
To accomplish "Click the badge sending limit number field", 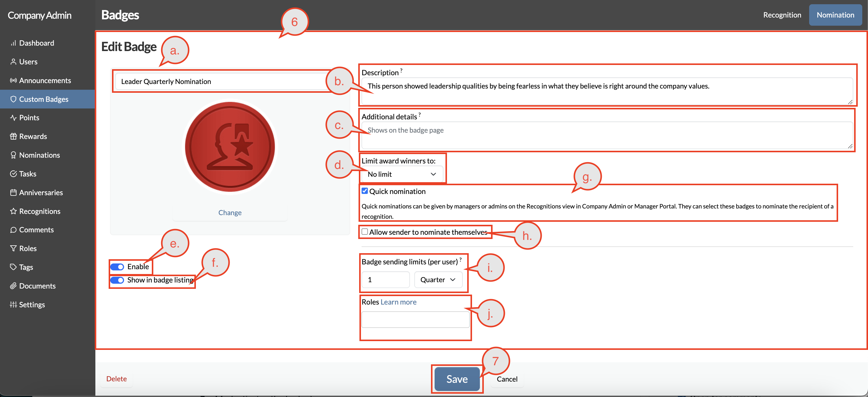I will point(385,280).
